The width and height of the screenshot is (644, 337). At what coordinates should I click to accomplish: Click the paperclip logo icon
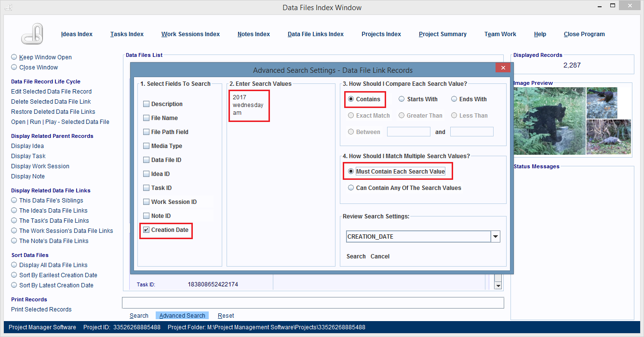pyautogui.click(x=32, y=34)
